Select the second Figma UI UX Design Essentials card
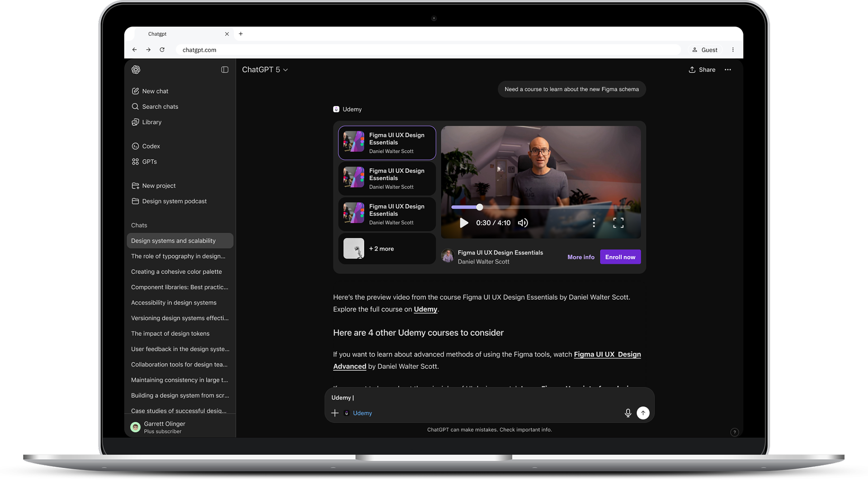This screenshot has height=480, width=868. (x=387, y=179)
